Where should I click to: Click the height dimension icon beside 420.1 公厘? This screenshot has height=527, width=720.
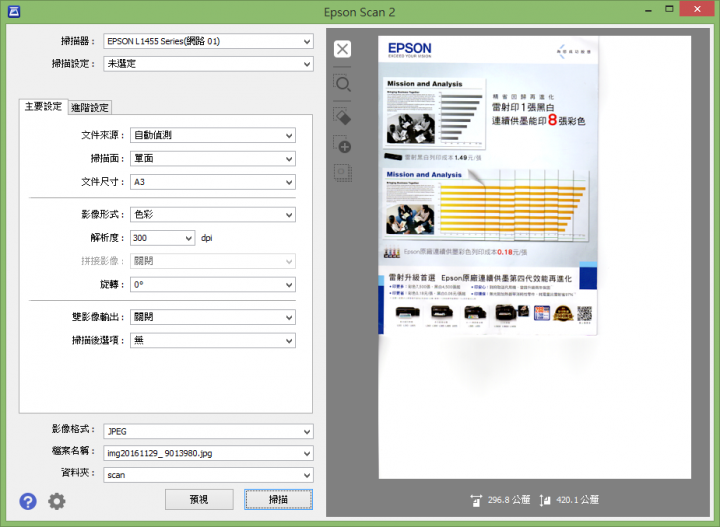(545, 500)
